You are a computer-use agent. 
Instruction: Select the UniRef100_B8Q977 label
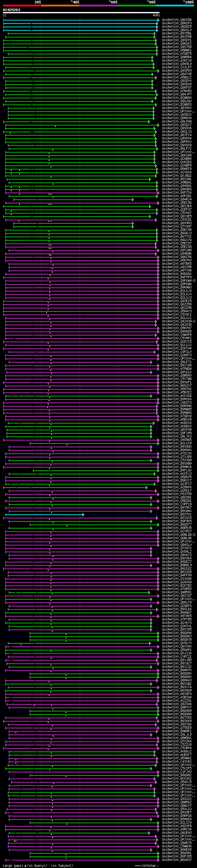click(x=177, y=524)
